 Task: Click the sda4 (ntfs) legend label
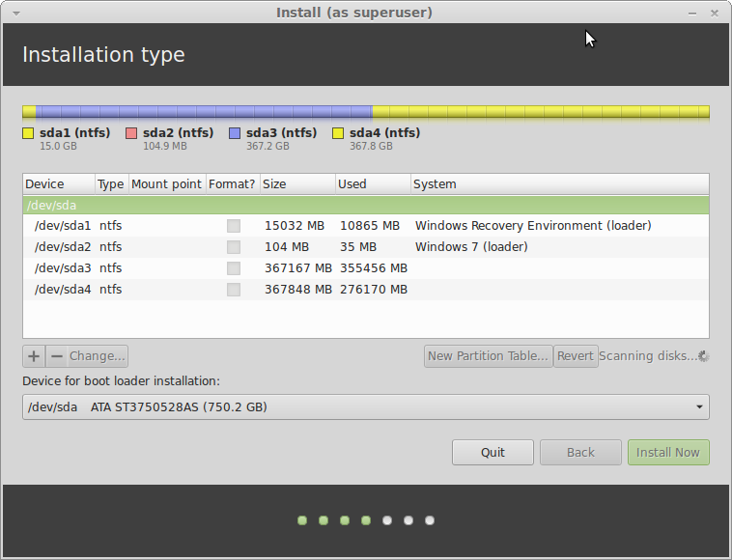click(384, 133)
